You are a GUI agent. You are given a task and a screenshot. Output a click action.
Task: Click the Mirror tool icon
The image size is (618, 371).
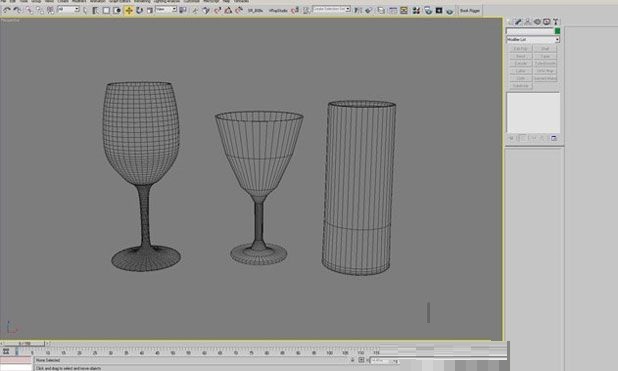[x=358, y=10]
